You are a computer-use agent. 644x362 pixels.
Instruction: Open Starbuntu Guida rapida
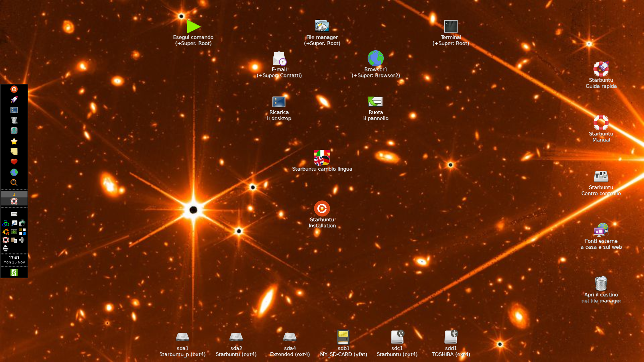pos(601,69)
